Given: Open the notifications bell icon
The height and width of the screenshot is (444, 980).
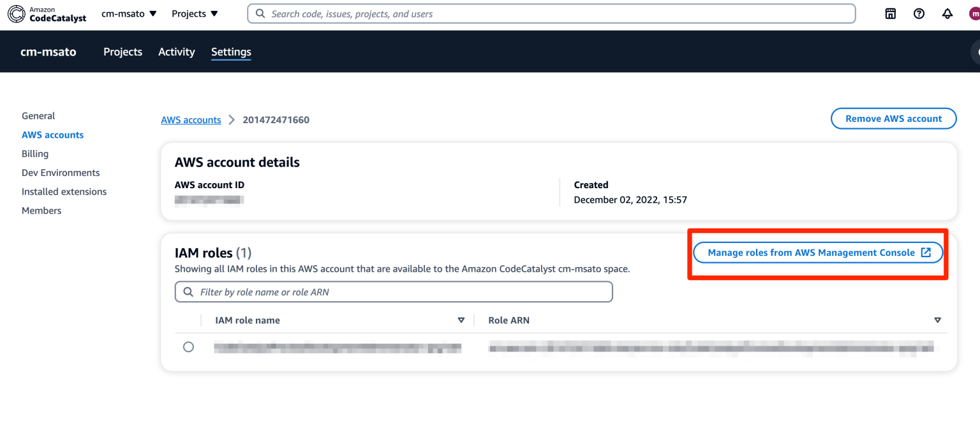Looking at the screenshot, I should (x=947, y=13).
